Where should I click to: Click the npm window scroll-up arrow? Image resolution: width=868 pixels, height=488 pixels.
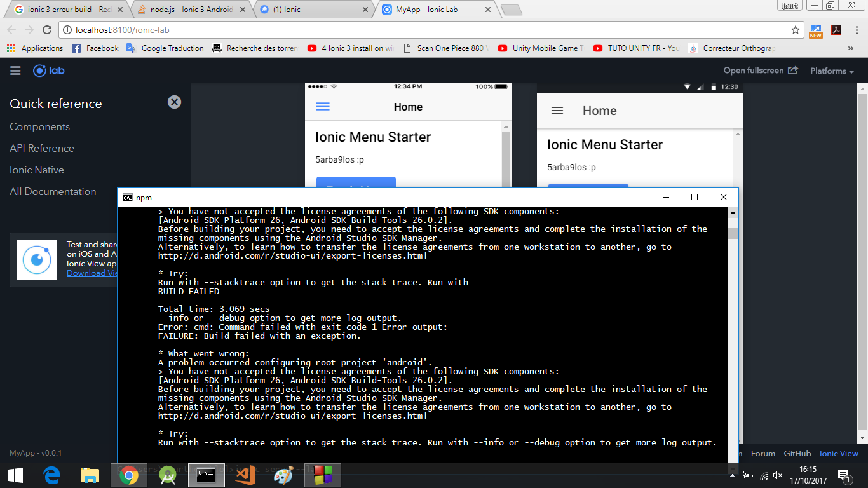pos(733,213)
